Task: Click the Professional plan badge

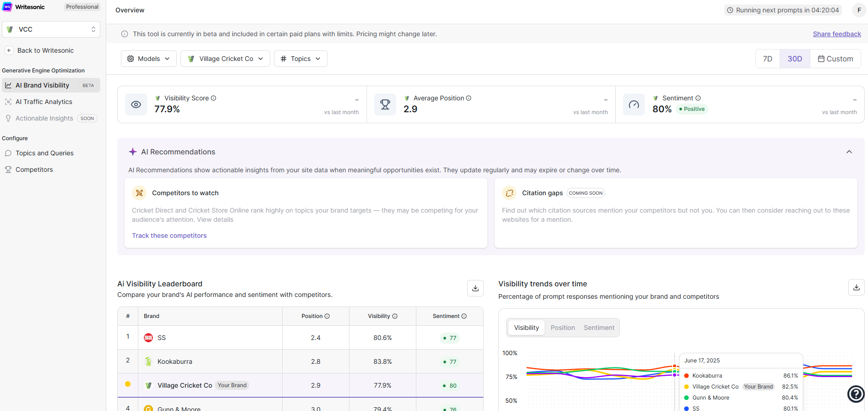Action: coord(82,7)
